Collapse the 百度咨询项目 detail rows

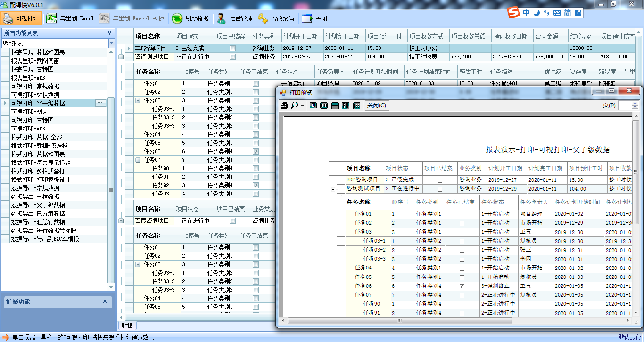[x=121, y=220]
